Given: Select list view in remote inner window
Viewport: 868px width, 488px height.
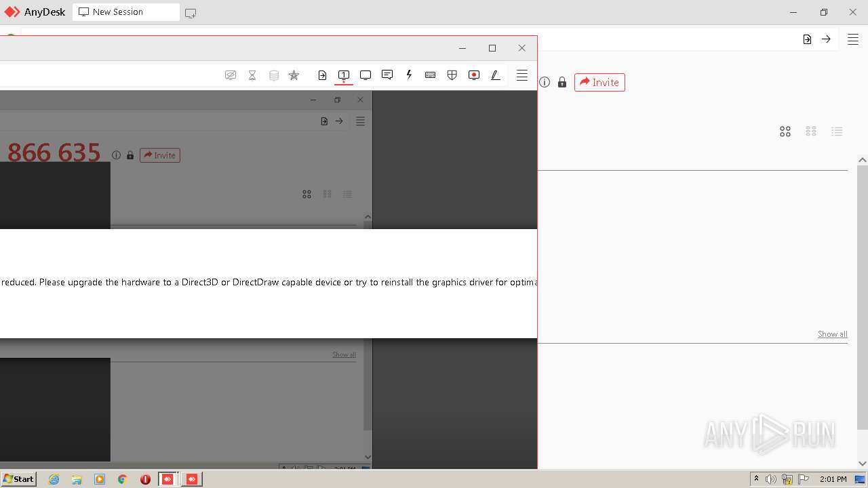Looking at the screenshot, I should [x=347, y=194].
